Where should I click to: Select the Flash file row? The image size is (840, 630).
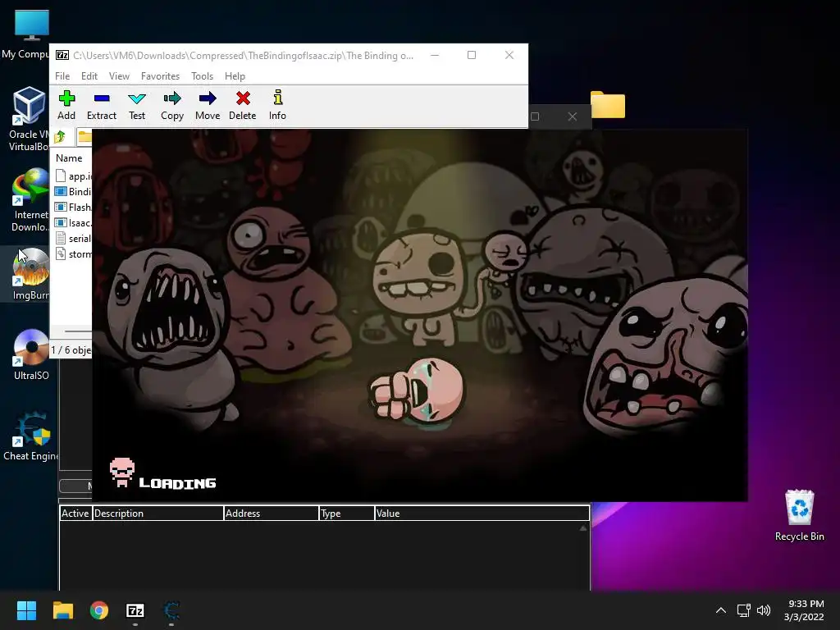73,207
